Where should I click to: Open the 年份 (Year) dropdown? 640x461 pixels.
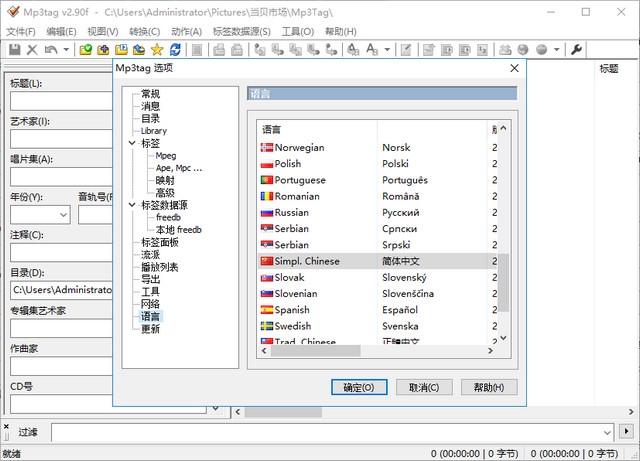pos(62,214)
